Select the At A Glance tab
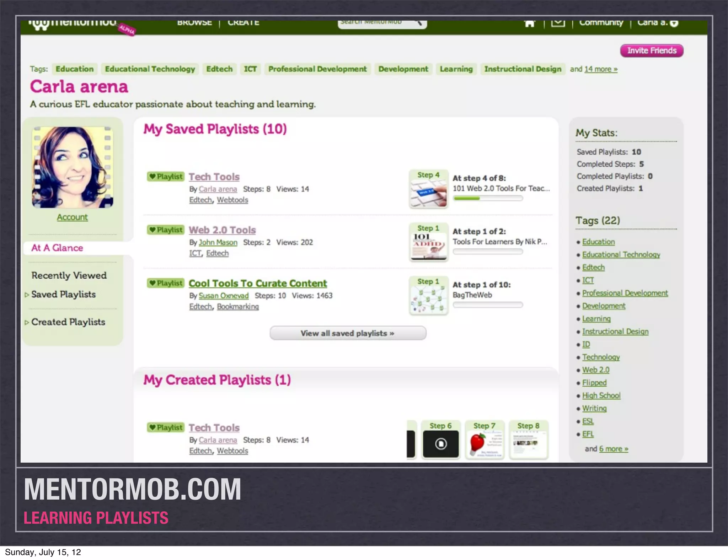 57,248
